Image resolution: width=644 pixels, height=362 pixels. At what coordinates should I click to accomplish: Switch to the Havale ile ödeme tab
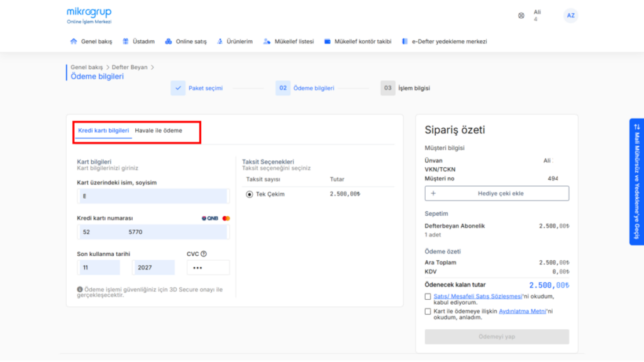coord(158,131)
